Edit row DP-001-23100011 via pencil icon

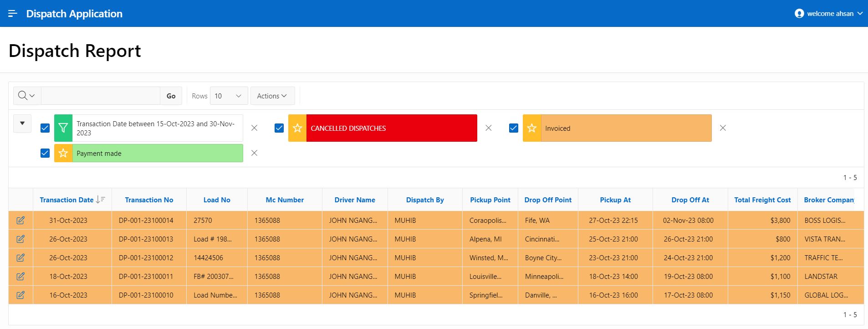20,277
